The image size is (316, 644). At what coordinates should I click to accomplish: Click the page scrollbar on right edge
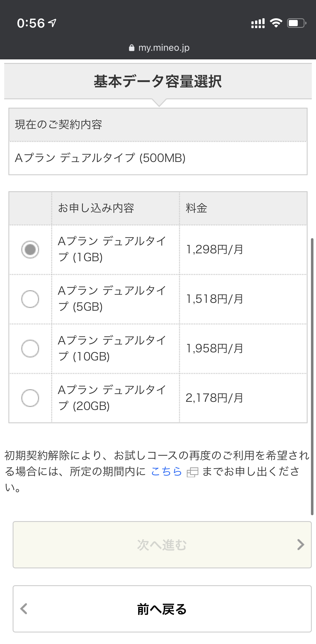pyautogui.click(x=312, y=377)
